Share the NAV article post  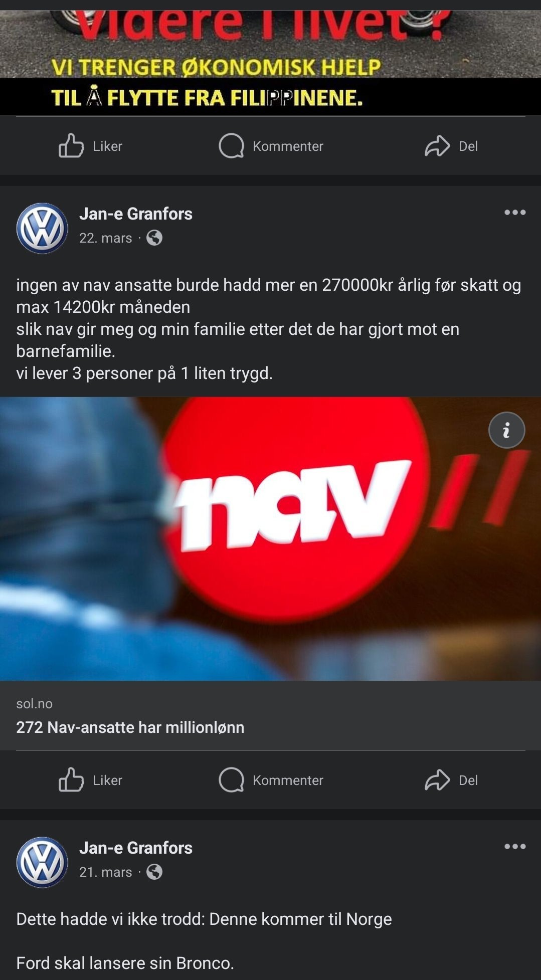(451, 780)
